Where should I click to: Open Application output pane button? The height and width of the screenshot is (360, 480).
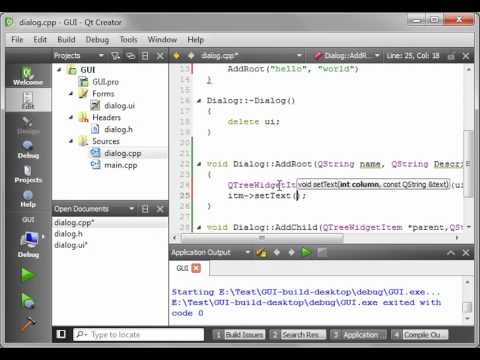[x=358, y=334]
